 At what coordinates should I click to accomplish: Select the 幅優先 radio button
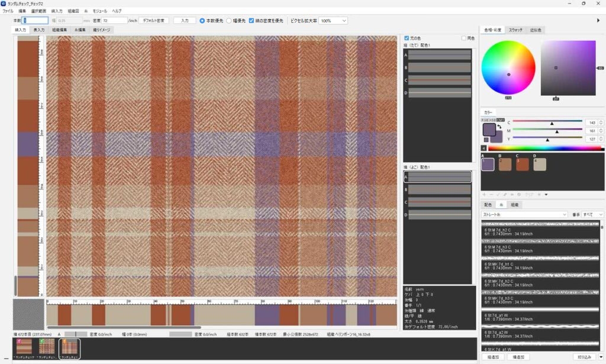pos(229,20)
